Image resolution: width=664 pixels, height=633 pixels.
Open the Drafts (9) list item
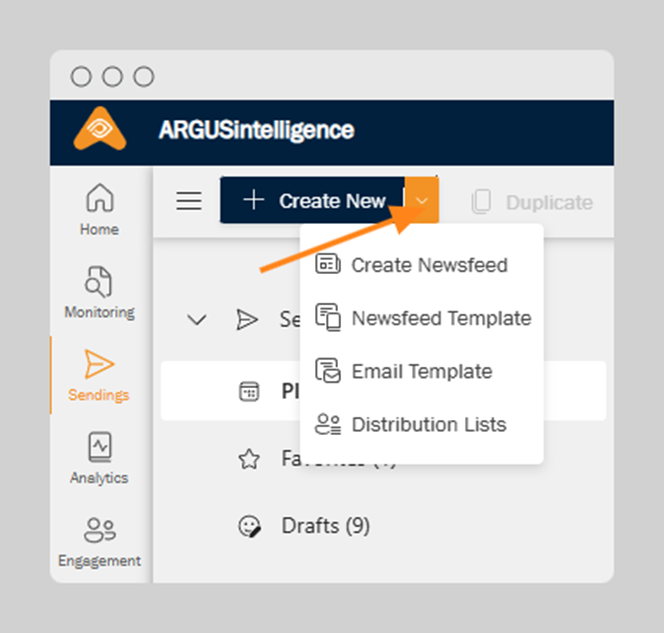tap(325, 526)
